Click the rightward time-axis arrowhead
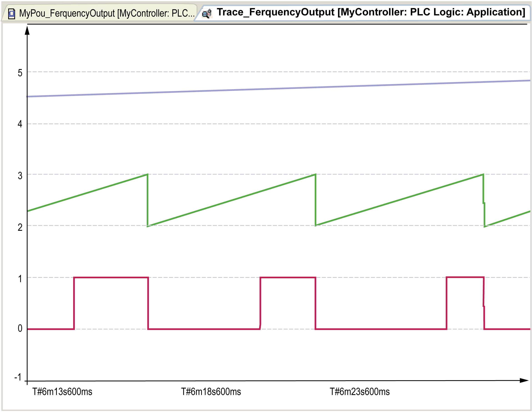532x412 pixels. pos(523,380)
